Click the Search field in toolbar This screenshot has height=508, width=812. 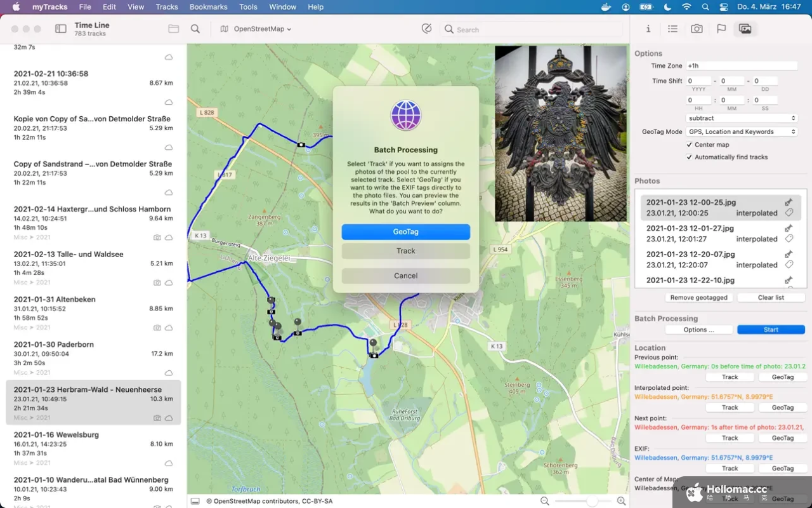(533, 29)
